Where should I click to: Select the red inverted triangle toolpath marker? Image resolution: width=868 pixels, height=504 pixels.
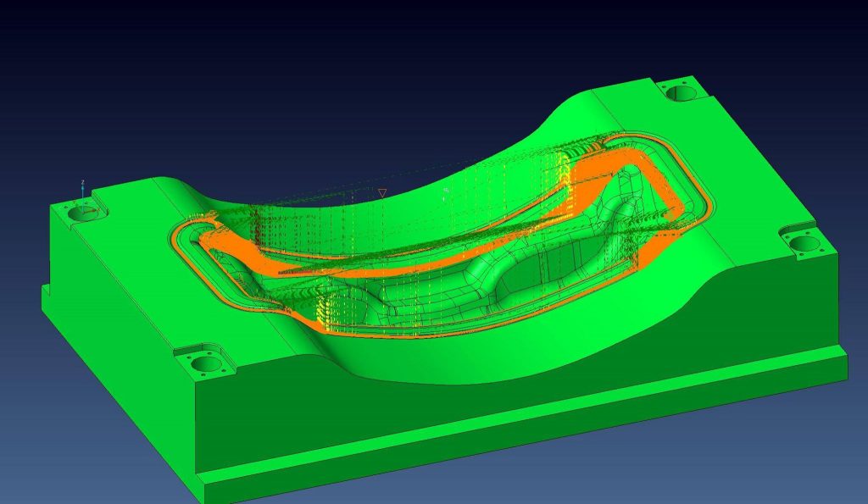coord(382,194)
